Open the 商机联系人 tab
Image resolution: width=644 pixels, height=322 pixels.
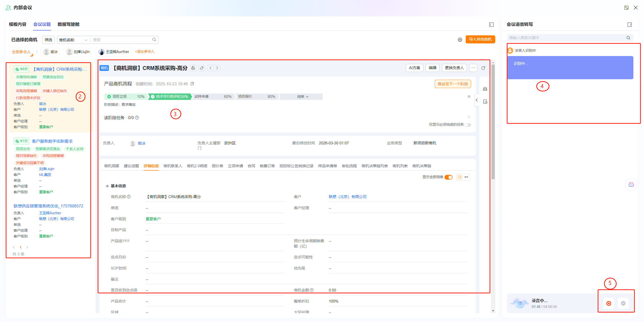[172, 166]
